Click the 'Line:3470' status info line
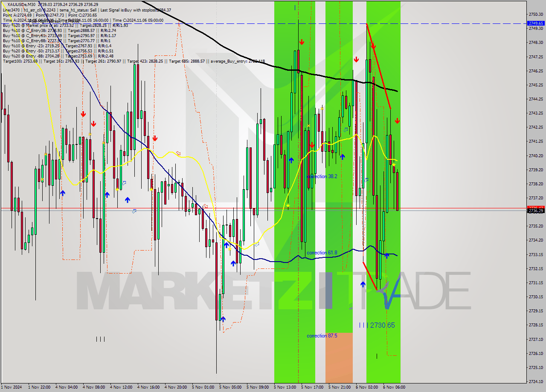The width and height of the screenshot is (546, 392). click(x=87, y=10)
